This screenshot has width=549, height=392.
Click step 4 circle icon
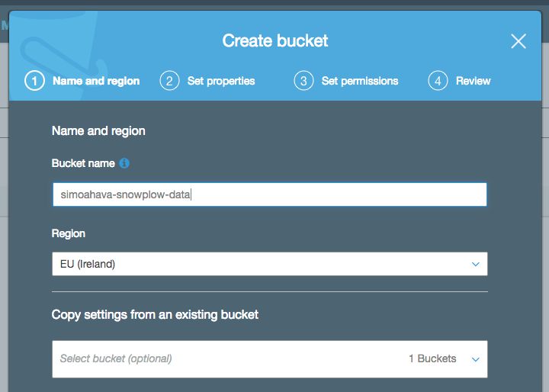pyautogui.click(x=438, y=81)
